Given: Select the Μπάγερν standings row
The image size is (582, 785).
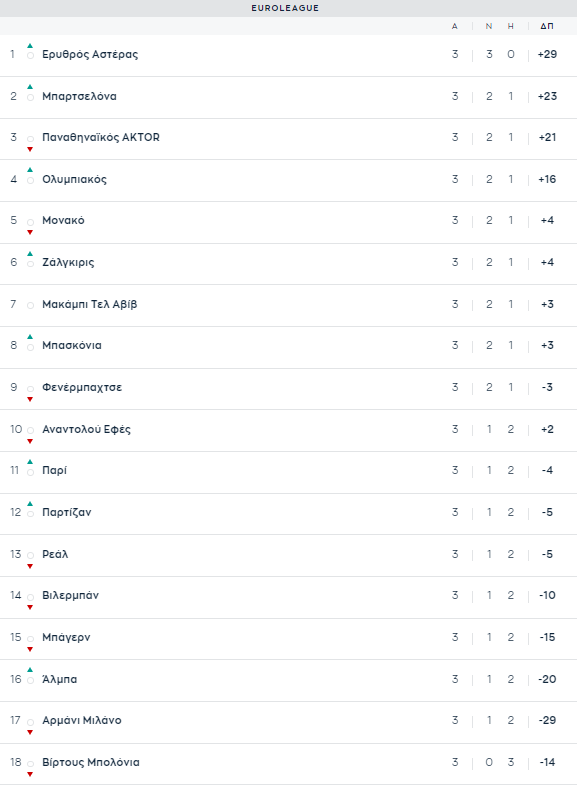Looking at the screenshot, I should pos(289,638).
